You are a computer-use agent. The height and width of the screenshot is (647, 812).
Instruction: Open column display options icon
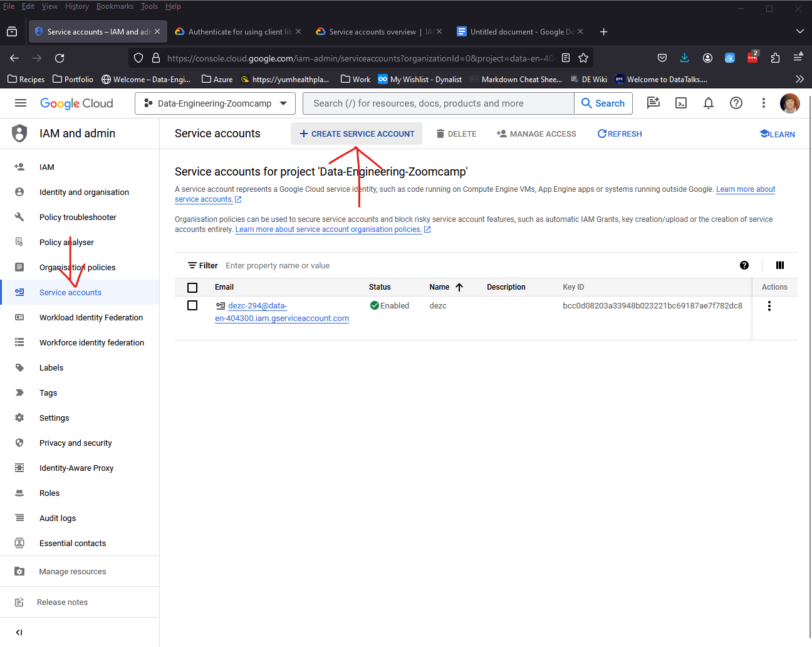coord(780,265)
